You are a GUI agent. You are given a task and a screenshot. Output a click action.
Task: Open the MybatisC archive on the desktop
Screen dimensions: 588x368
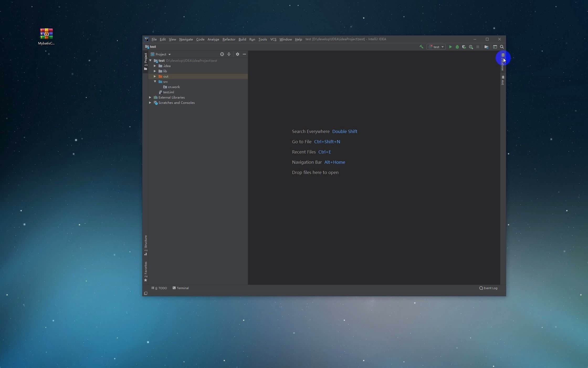[x=46, y=37]
